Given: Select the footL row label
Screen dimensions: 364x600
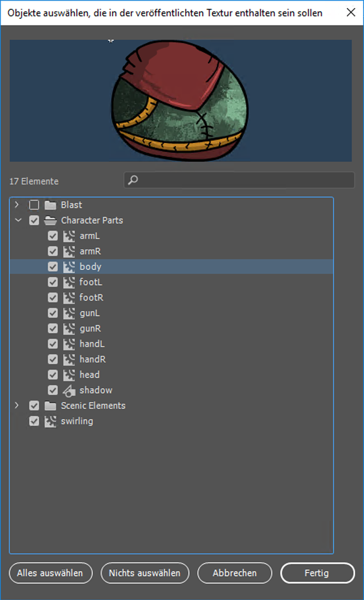Looking at the screenshot, I should click(91, 282).
